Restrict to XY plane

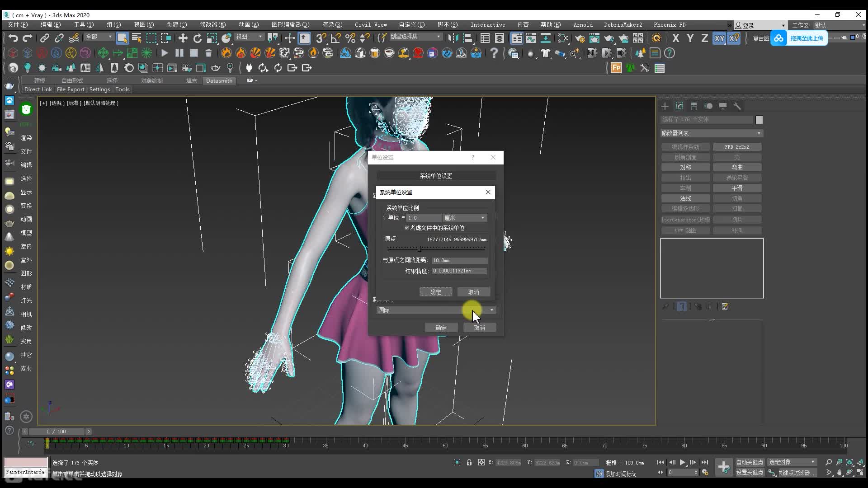point(719,38)
